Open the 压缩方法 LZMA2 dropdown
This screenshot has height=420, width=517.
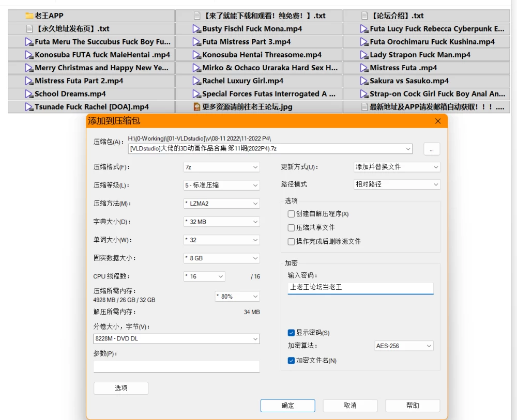tap(222, 204)
